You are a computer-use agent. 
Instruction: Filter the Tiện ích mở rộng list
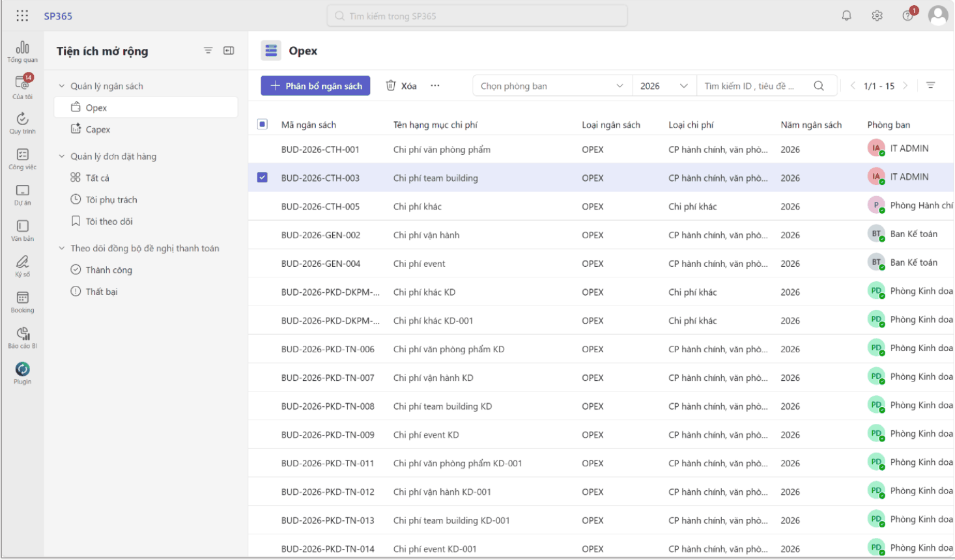pyautogui.click(x=208, y=51)
